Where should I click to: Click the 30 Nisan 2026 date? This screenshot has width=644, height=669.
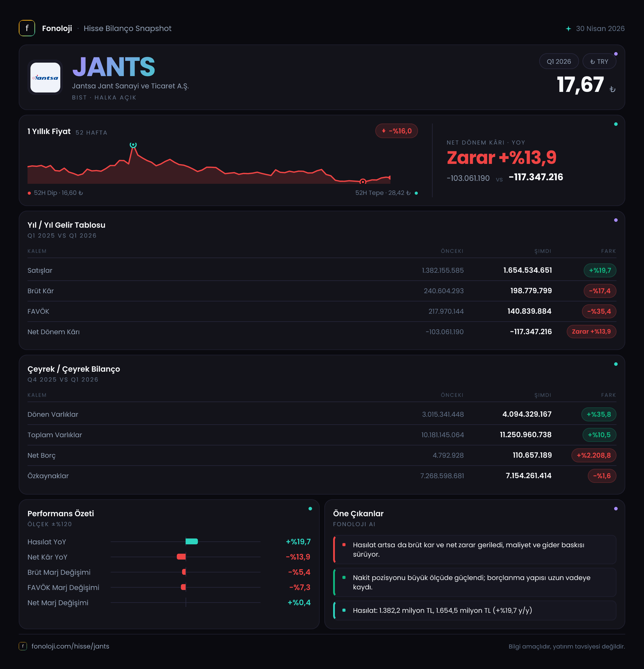600,29
